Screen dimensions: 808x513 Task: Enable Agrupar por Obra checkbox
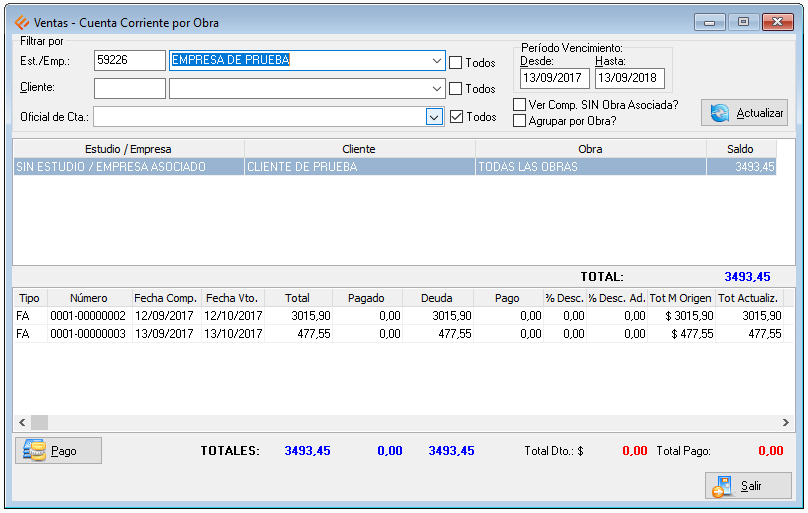point(519,121)
